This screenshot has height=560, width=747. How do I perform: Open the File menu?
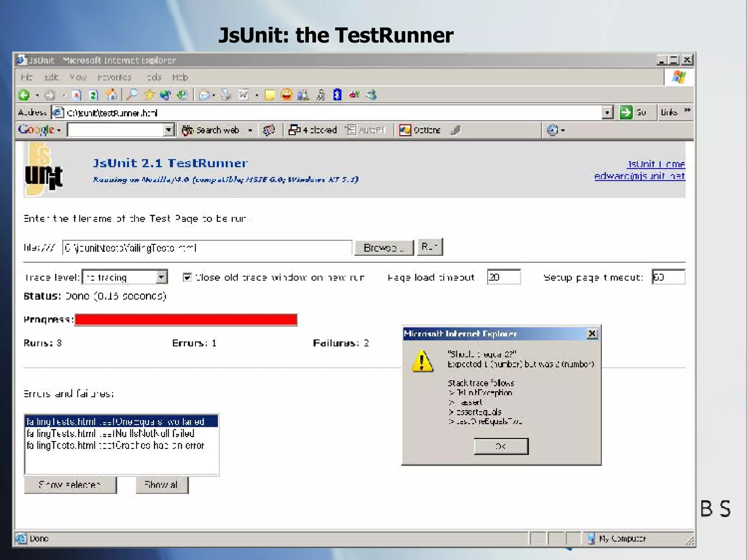point(27,77)
